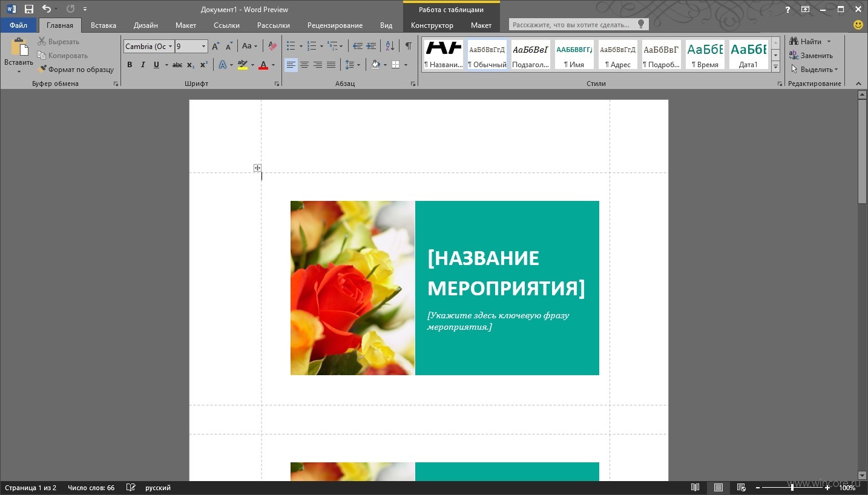Save document with the floppy disk icon
The height and width of the screenshot is (495, 868).
(x=29, y=9)
